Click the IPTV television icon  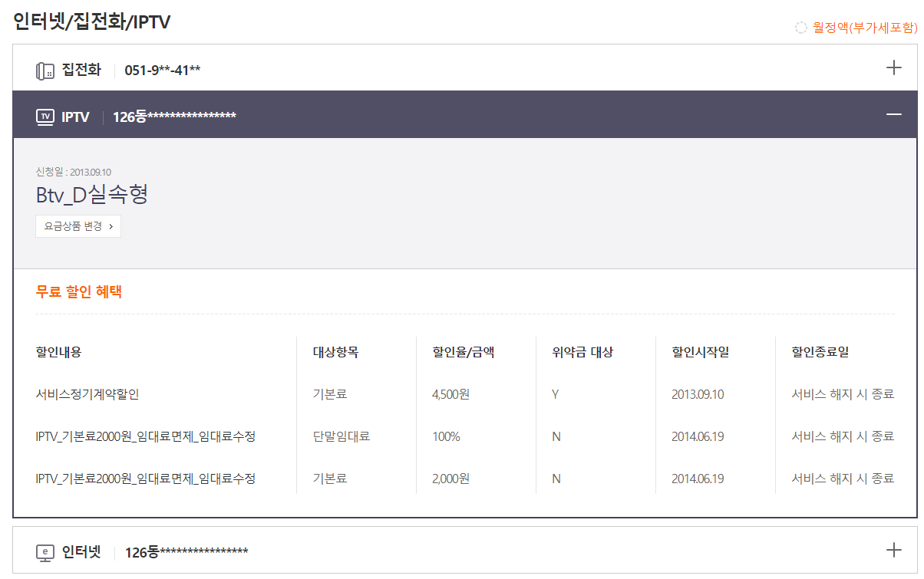click(x=45, y=117)
